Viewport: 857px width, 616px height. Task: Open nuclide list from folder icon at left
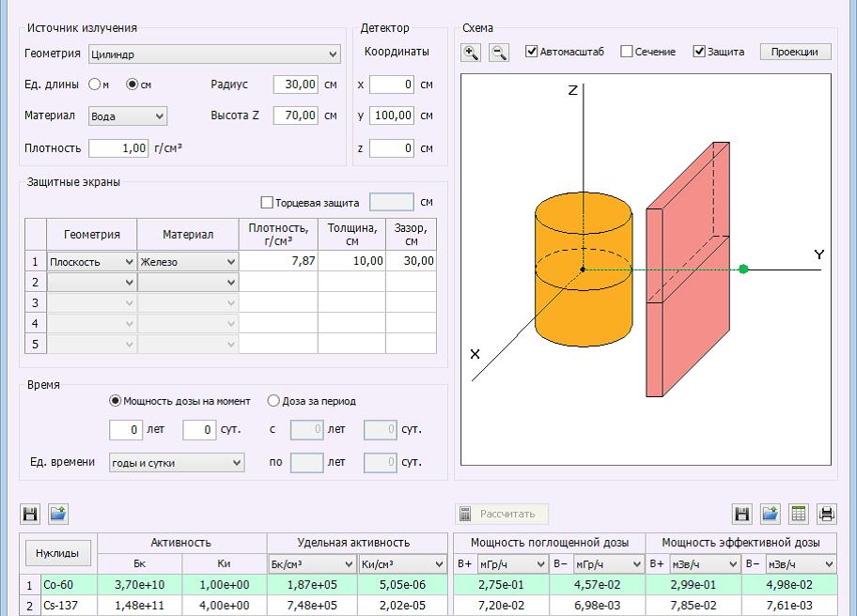coord(58,514)
